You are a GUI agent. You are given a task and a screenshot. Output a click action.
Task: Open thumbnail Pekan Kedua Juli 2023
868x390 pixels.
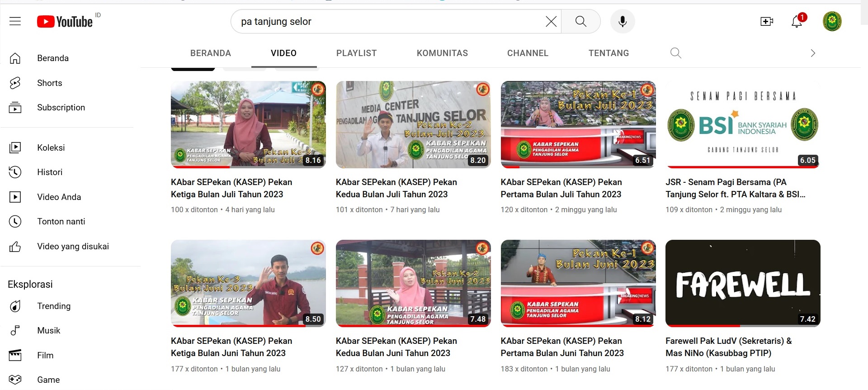(x=413, y=124)
